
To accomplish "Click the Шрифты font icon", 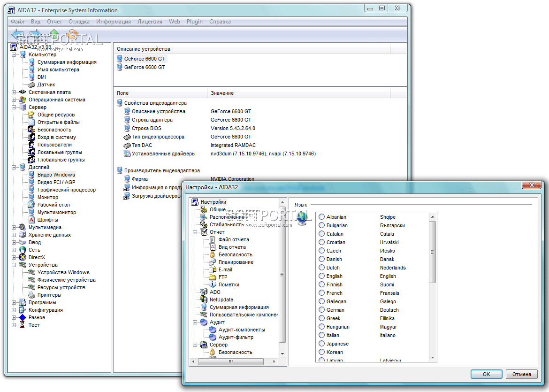I will pos(31,220).
